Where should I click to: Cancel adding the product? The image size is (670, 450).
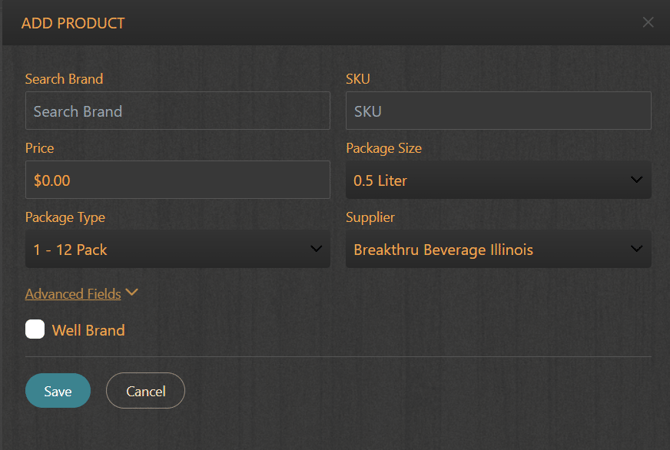pos(145,391)
